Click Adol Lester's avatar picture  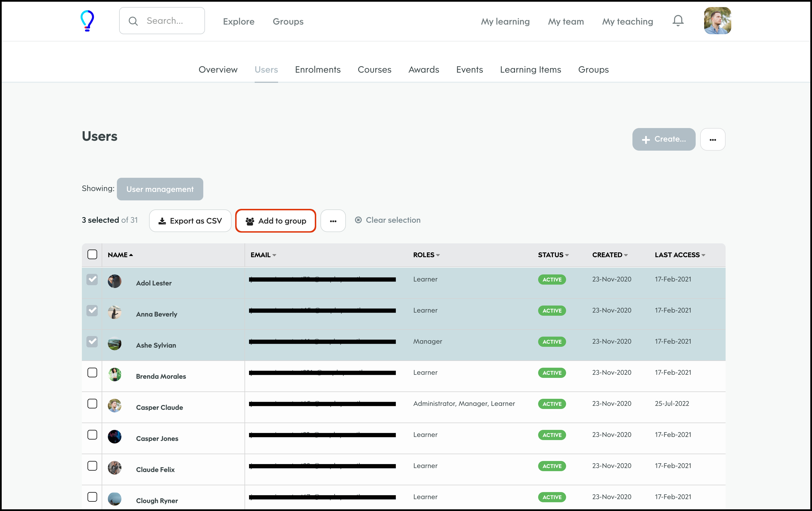point(115,281)
